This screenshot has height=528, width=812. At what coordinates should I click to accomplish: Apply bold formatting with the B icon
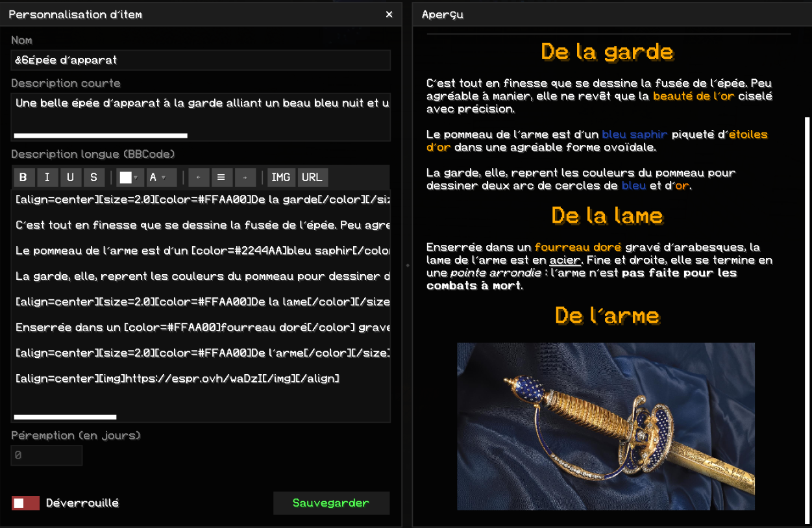24,177
